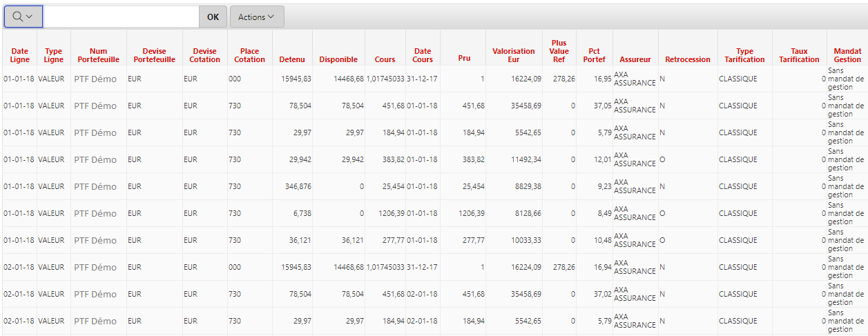This screenshot has height=336, width=868.
Task: Expand the Actions menu
Action: 256,17
